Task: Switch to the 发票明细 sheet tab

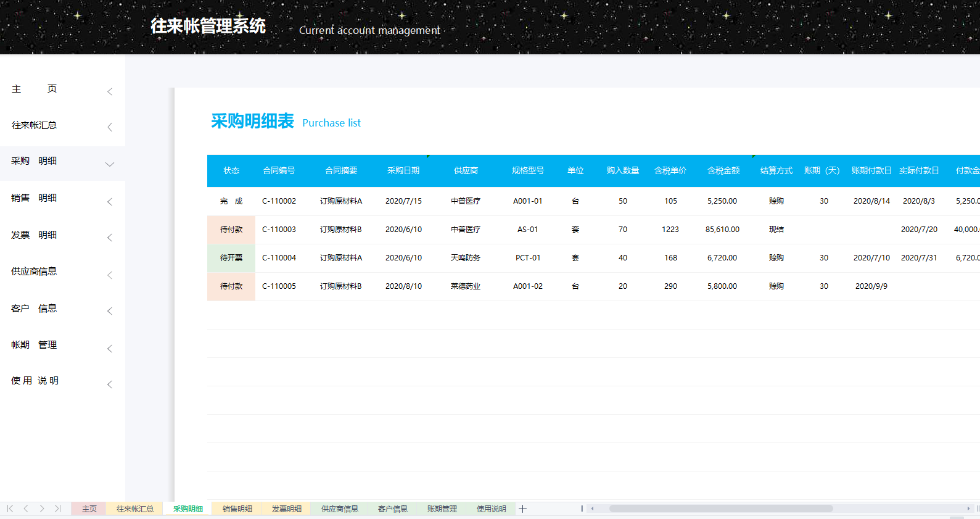Action: click(287, 509)
